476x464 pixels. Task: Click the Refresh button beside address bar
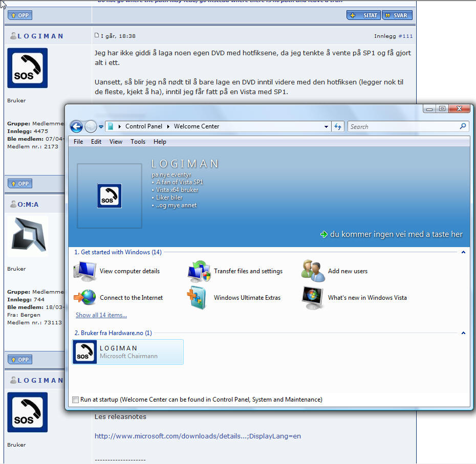[x=338, y=126]
